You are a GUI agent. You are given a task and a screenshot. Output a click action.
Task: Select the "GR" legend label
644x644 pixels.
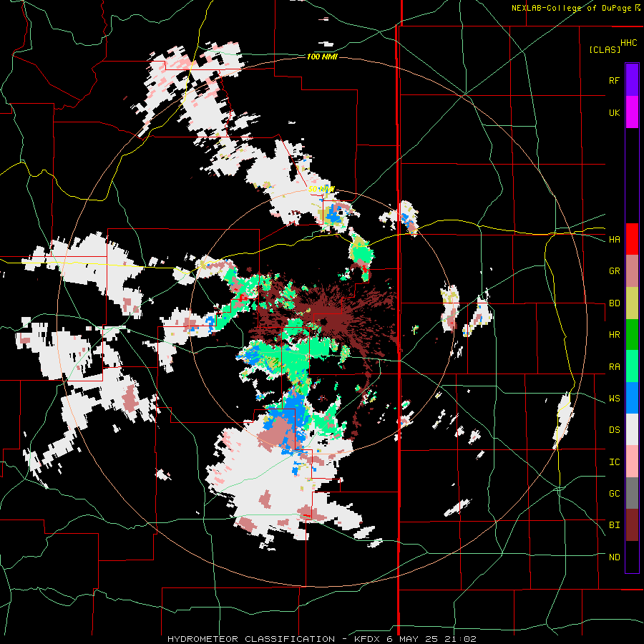pos(614,271)
